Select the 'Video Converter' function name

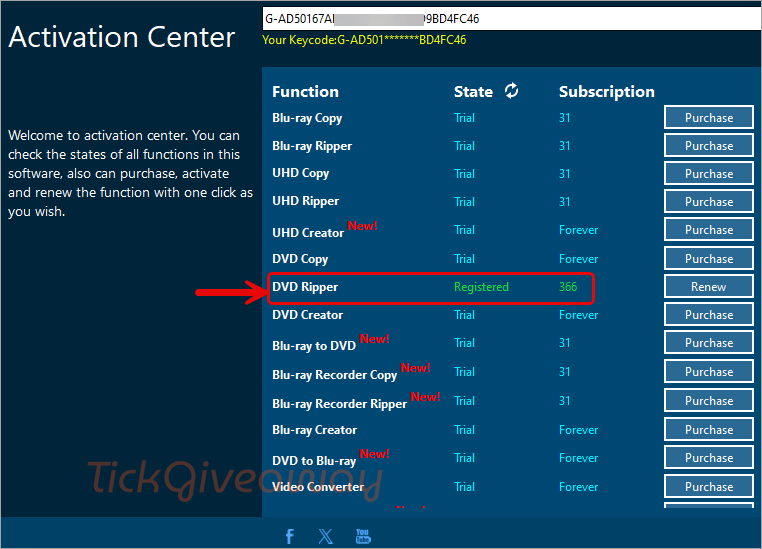(318, 487)
